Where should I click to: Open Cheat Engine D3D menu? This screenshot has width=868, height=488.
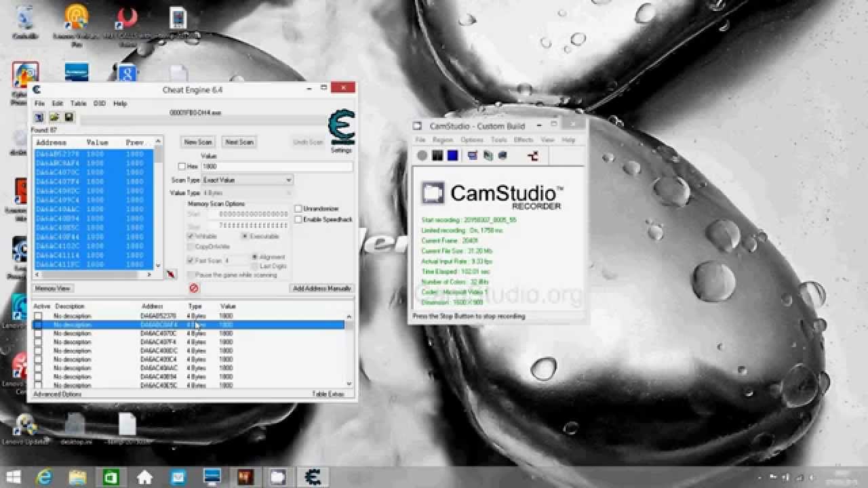(100, 104)
